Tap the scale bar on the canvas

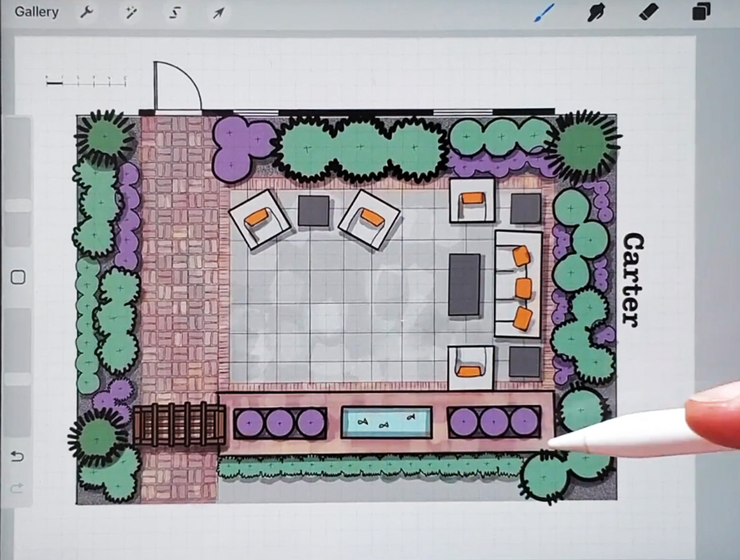(86, 82)
